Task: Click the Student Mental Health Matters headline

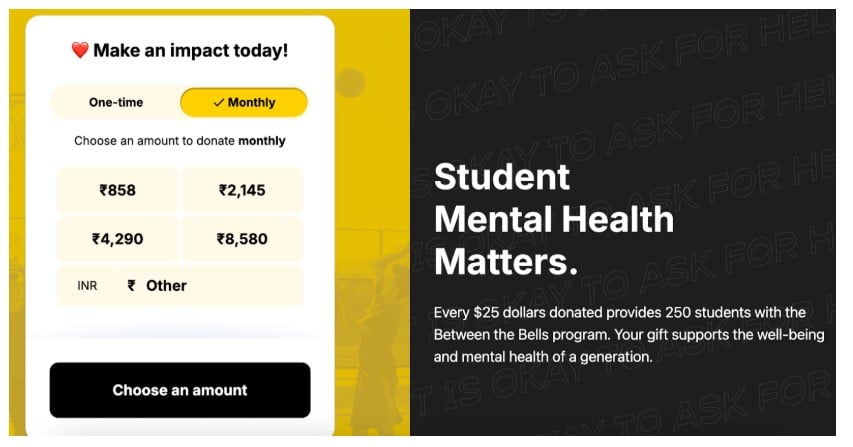Action: pos(553,219)
